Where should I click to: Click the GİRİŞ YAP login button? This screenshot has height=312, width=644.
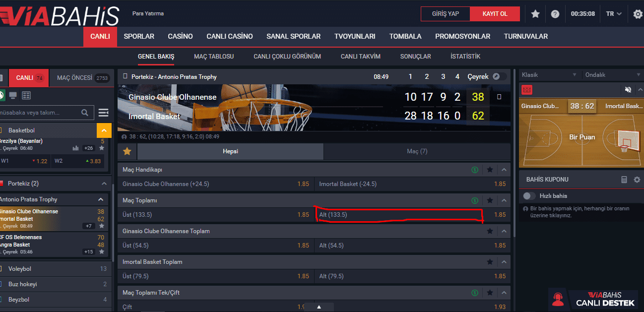click(x=445, y=14)
